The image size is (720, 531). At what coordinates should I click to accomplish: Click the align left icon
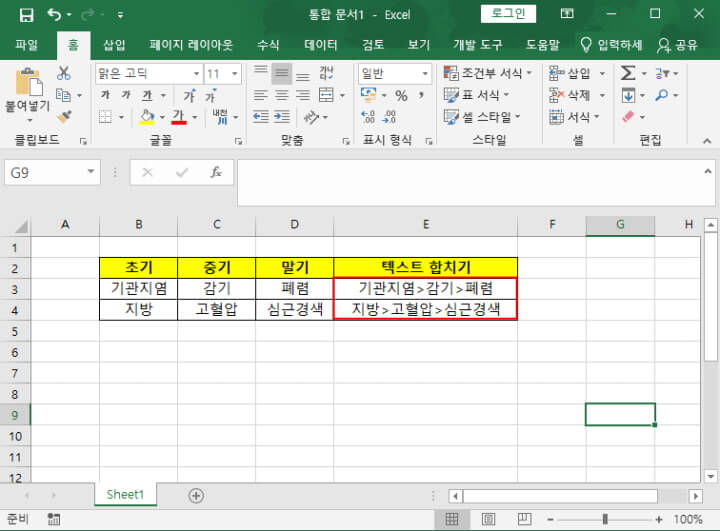coord(260,95)
